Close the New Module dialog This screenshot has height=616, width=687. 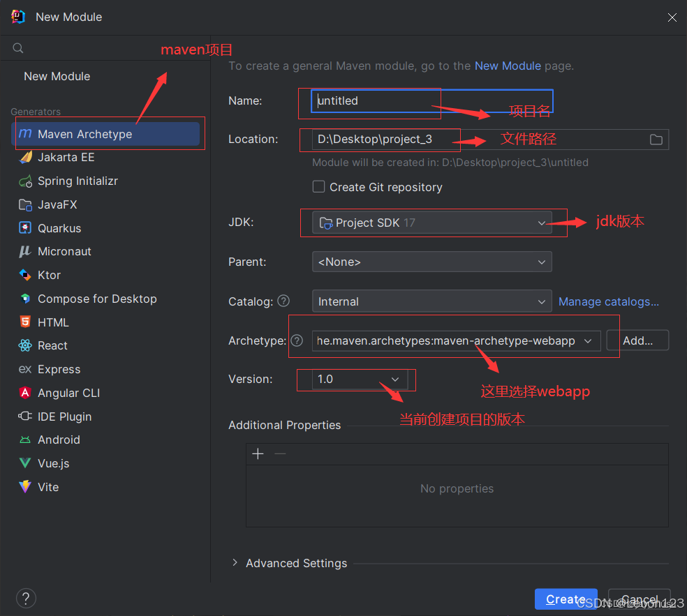click(x=672, y=17)
